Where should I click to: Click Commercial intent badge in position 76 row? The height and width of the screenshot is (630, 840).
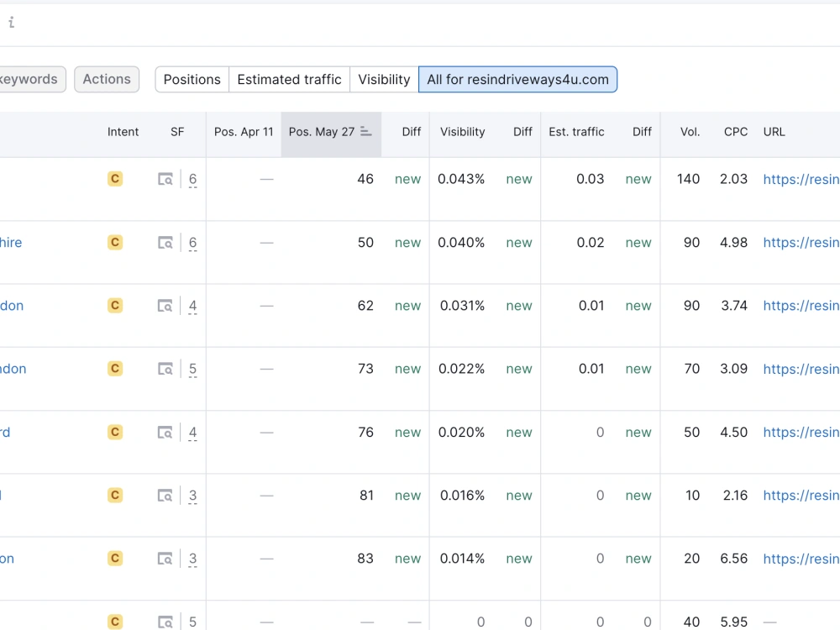click(115, 433)
